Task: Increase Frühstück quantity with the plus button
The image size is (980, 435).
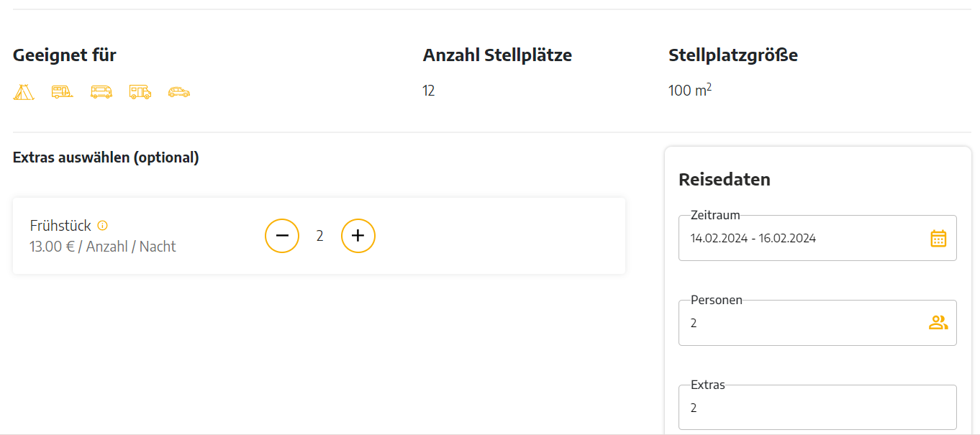Action: [x=358, y=235]
